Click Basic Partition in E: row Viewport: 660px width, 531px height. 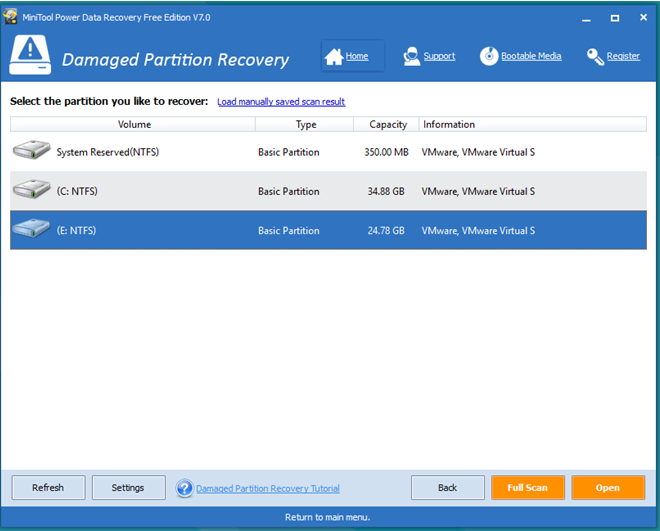[289, 230]
